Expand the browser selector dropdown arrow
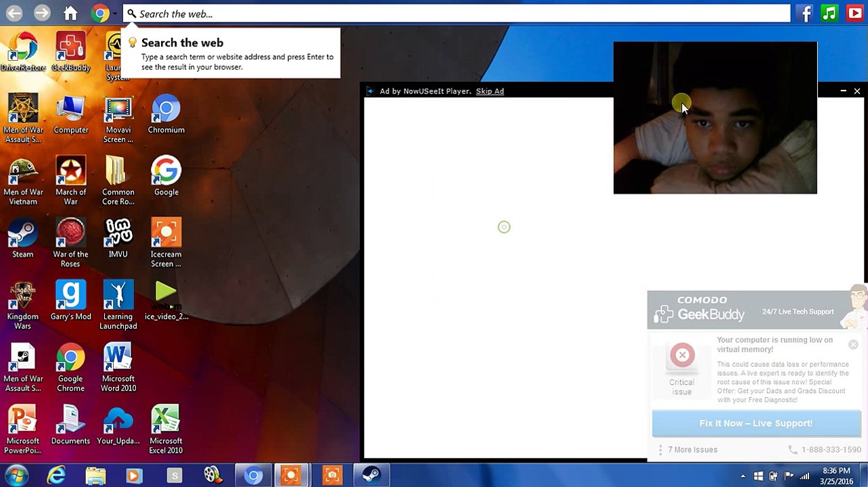The width and height of the screenshot is (868, 487). tap(114, 14)
